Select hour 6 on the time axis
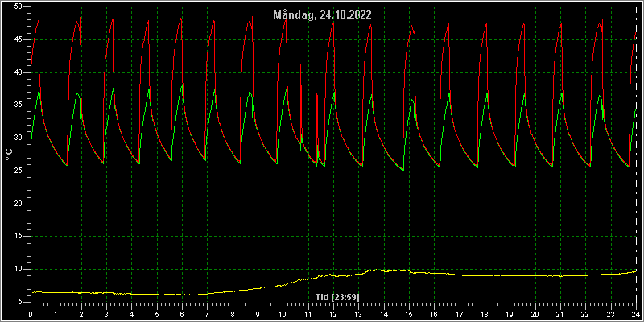 pos(182,314)
